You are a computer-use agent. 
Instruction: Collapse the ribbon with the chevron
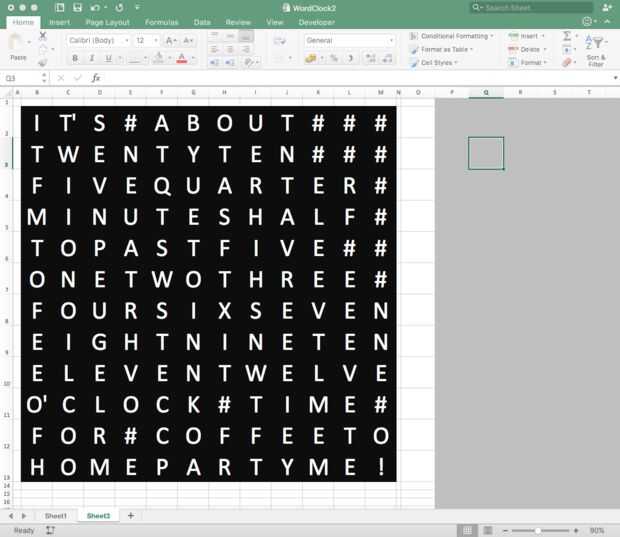[607, 21]
